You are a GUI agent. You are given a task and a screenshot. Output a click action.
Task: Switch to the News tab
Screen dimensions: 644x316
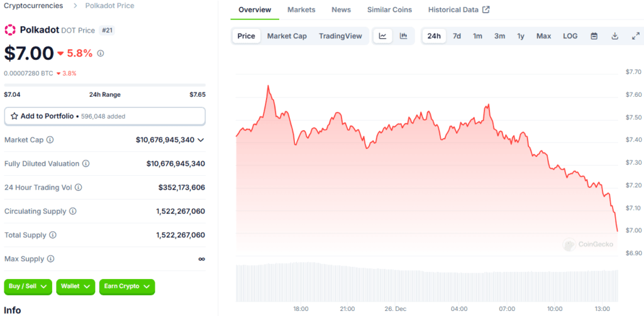(x=341, y=9)
